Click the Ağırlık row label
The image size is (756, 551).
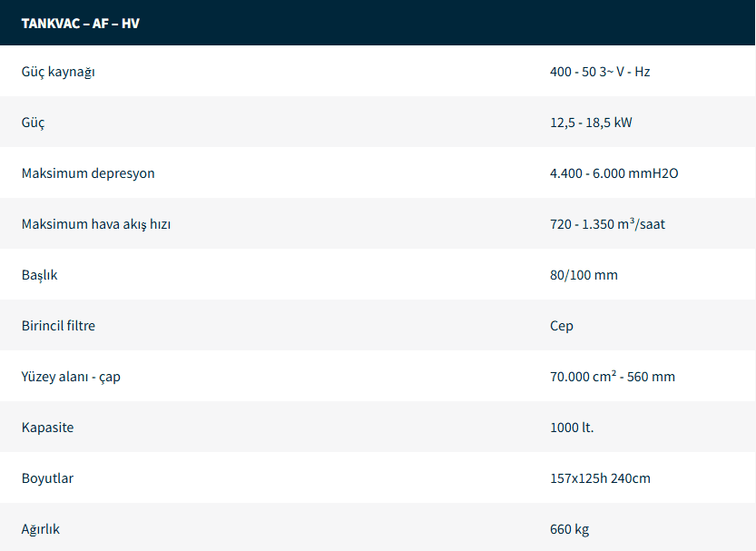tap(40, 529)
